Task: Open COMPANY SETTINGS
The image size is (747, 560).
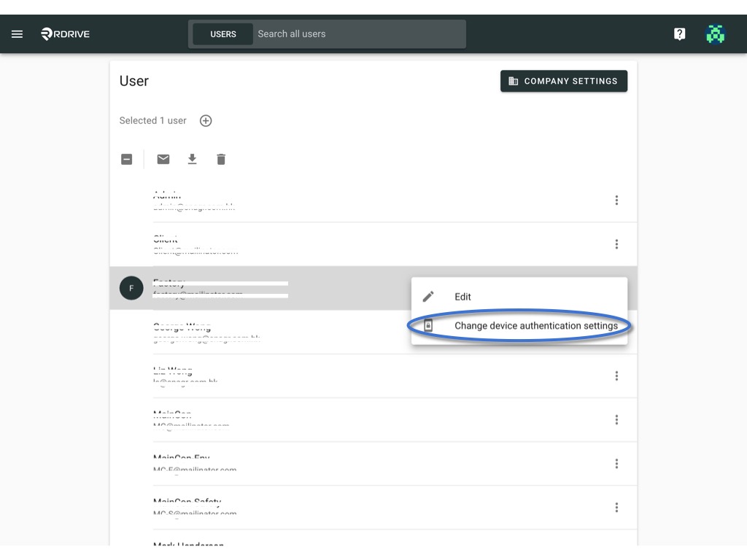Action: (x=564, y=81)
